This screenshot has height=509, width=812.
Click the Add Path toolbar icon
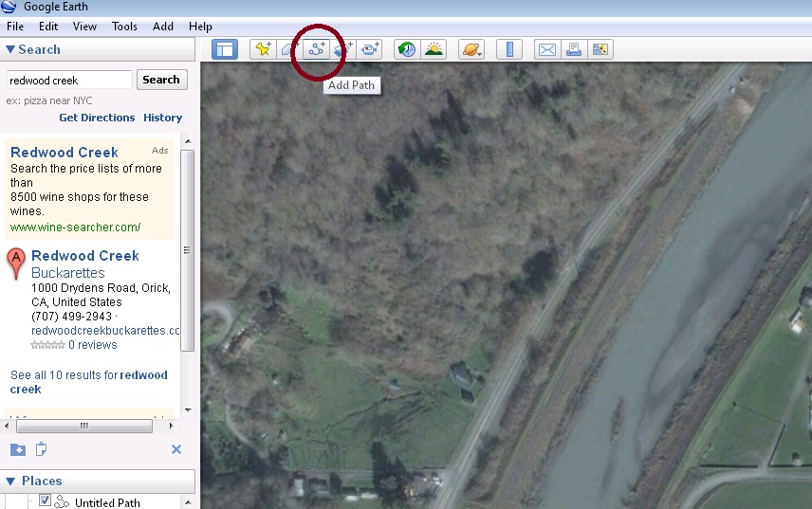pos(317,49)
